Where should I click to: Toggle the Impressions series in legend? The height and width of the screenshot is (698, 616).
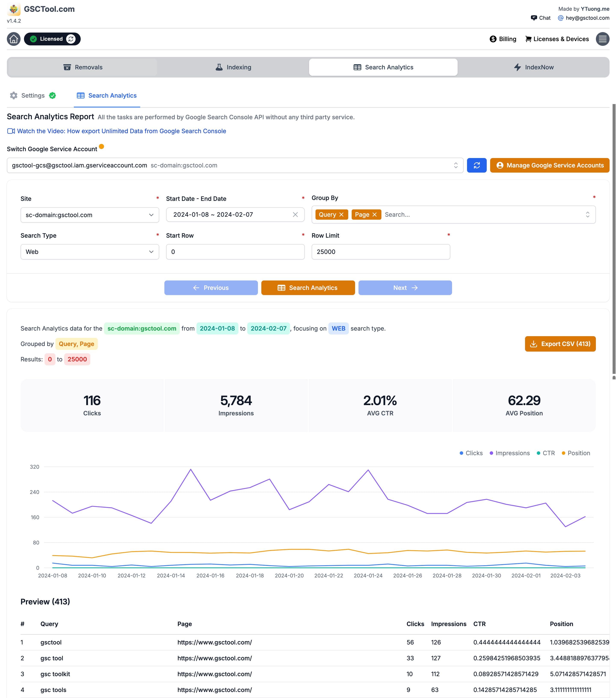pyautogui.click(x=509, y=453)
